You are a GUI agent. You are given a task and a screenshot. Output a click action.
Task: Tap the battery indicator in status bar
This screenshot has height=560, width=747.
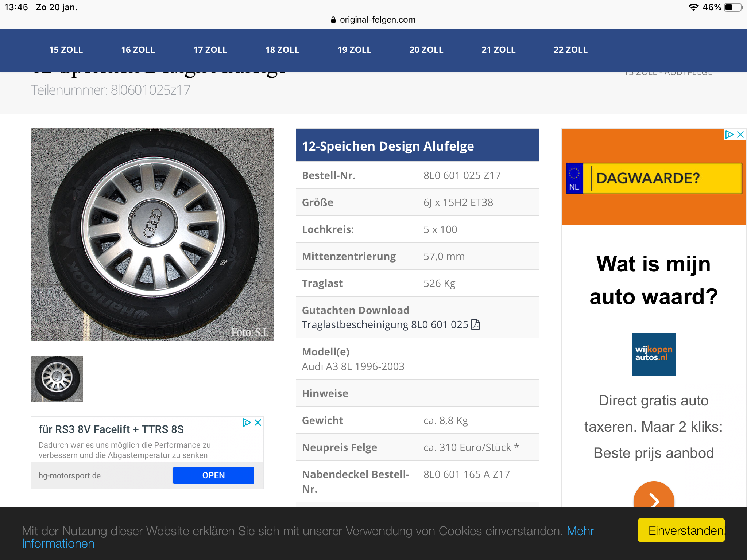734,7
